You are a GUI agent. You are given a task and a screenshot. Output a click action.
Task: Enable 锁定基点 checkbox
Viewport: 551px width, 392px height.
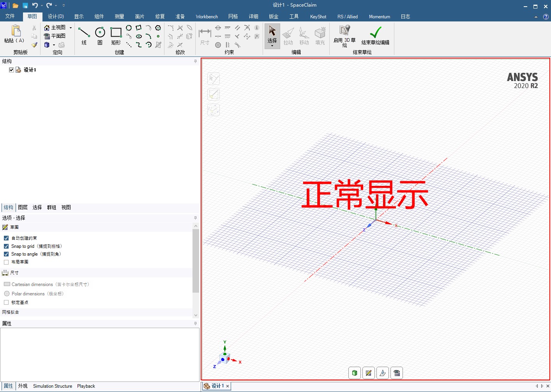point(6,302)
